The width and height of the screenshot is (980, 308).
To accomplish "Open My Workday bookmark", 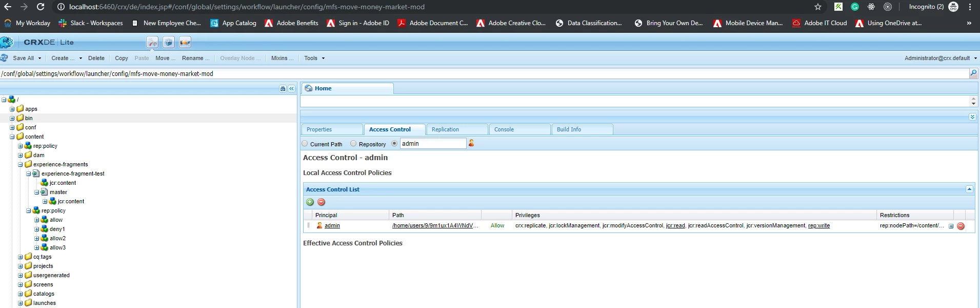I will pos(27,23).
